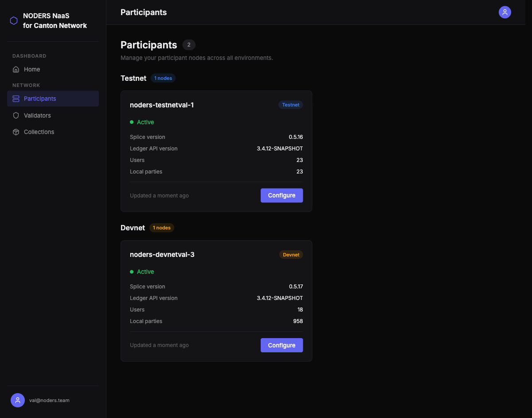Click the avatar beside val@noders.team
This screenshot has width=532, height=418.
coord(18,400)
